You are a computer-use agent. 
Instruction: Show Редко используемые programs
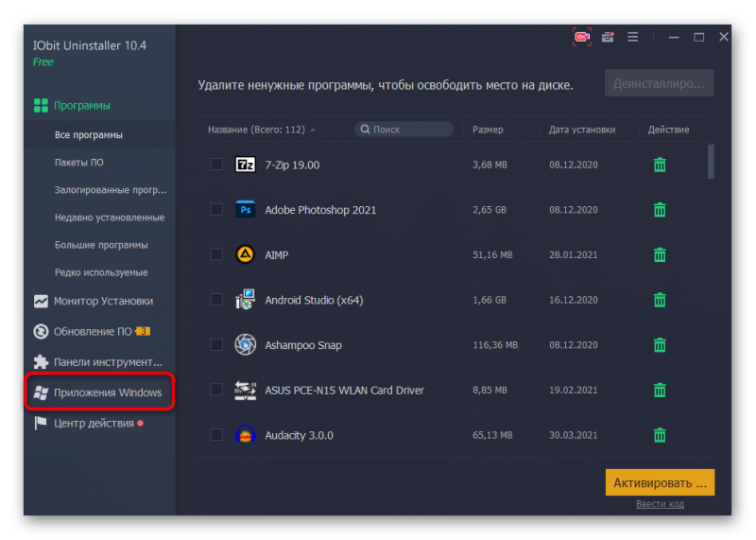pos(99,272)
